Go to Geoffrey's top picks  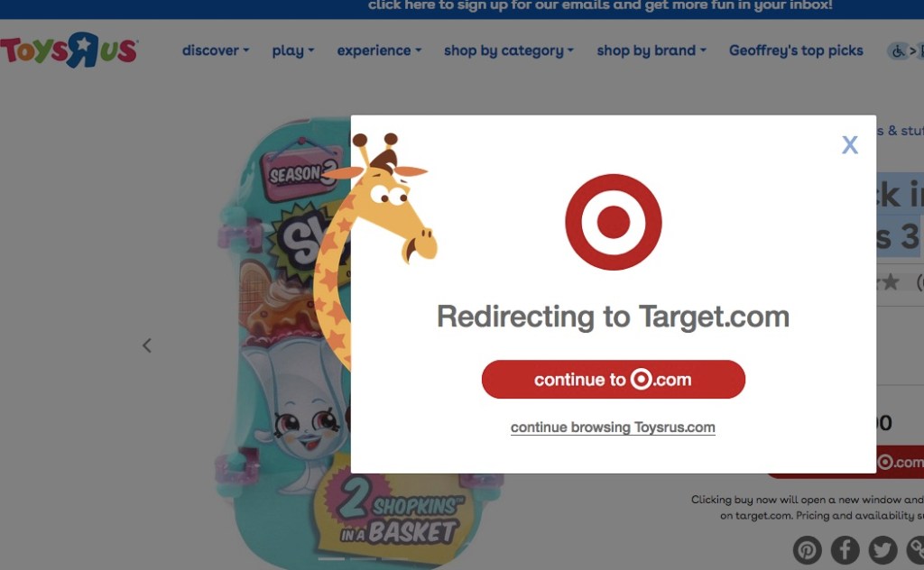point(796,51)
